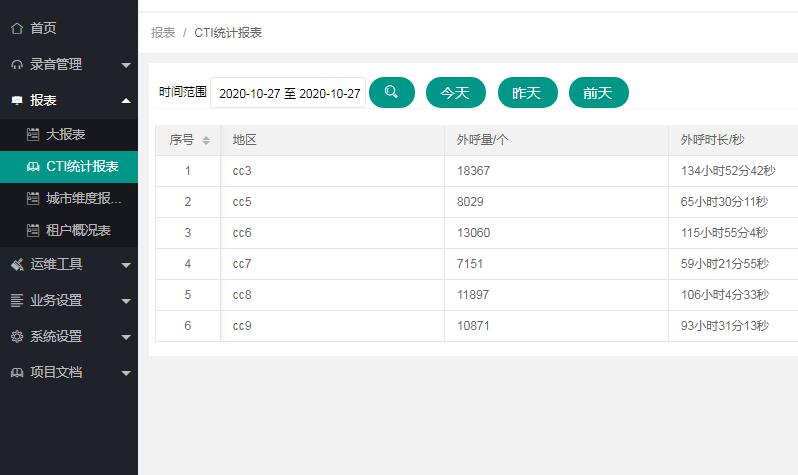Viewport: 798px width, 475px height.
Task: Click the book icon beside CTI统计报表
Action: pyautogui.click(x=33, y=166)
